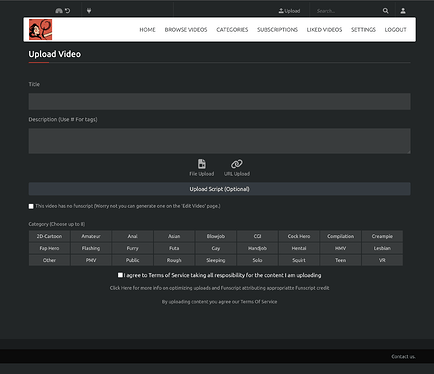Open the Terms Of Service link

[x=259, y=302]
